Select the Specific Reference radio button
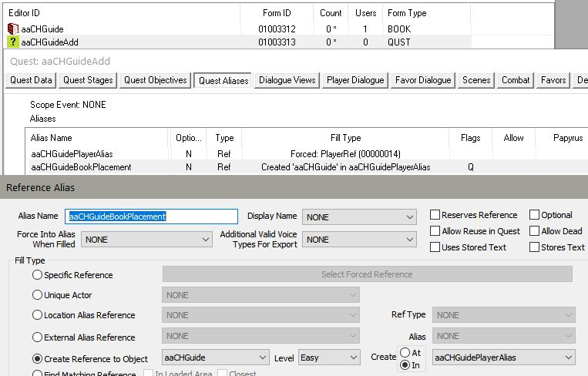 pyautogui.click(x=38, y=275)
